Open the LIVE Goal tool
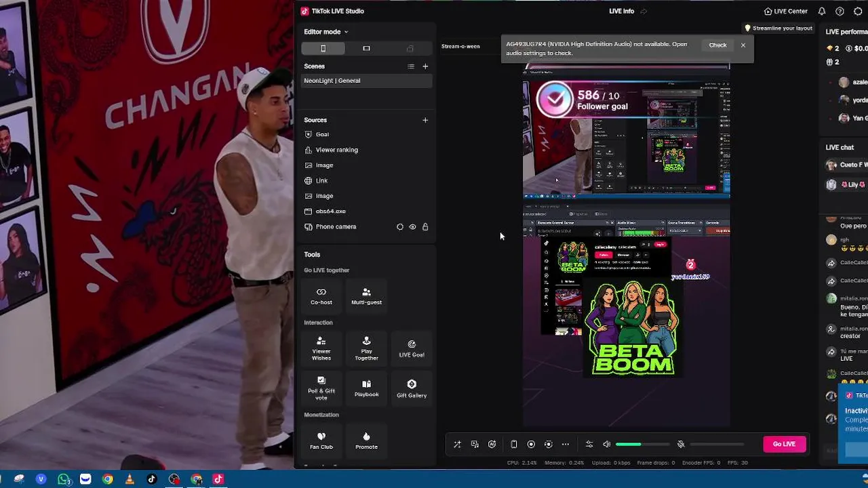 click(x=412, y=348)
